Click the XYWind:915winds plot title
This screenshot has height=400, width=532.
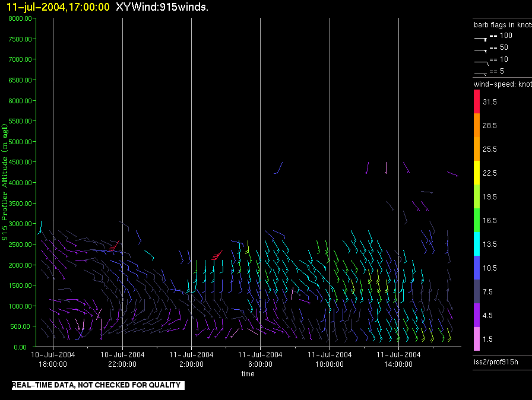click(162, 7)
